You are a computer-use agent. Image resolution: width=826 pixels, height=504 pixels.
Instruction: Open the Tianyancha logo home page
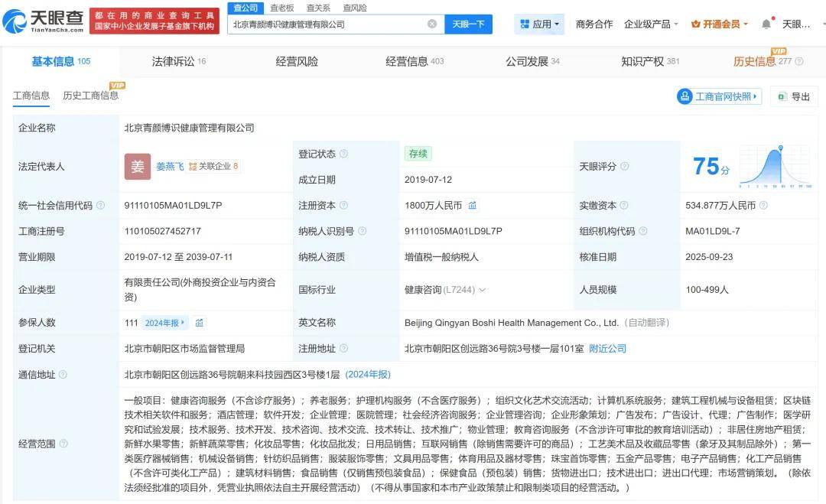point(43,21)
